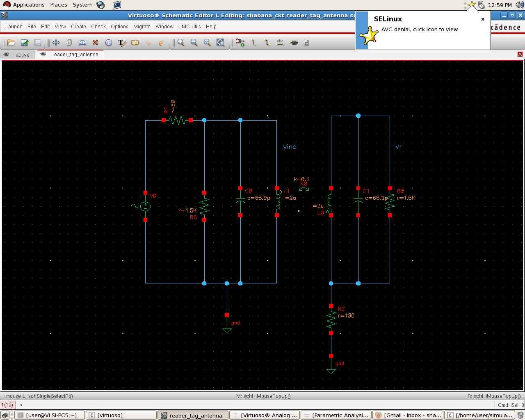Select the Create Wire Name abc icon
This screenshot has height=420, width=525.
(x=280, y=43)
